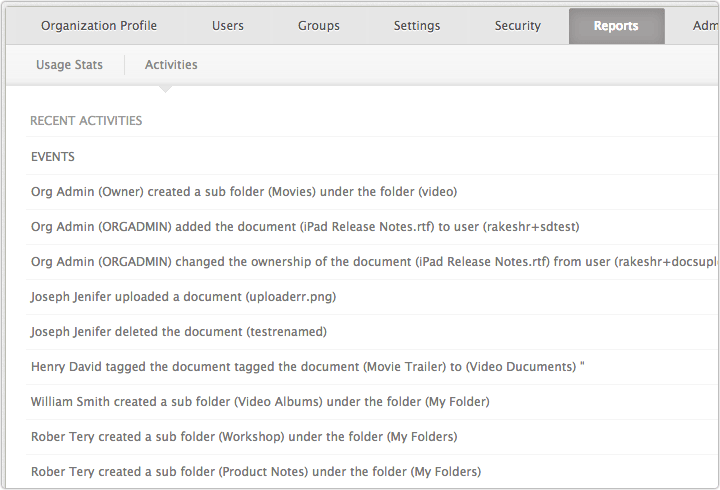The width and height of the screenshot is (720, 490).
Task: Click the active Reports tab
Action: (x=616, y=26)
